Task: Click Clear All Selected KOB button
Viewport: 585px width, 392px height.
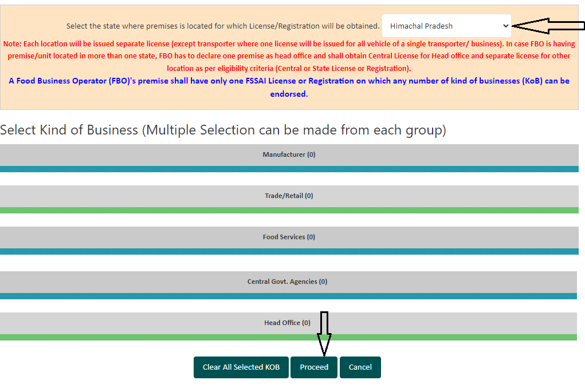Action: (241, 367)
